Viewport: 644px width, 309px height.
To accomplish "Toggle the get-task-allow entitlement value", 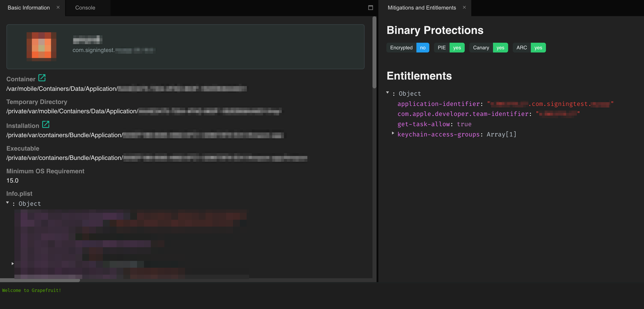I will 464,124.
